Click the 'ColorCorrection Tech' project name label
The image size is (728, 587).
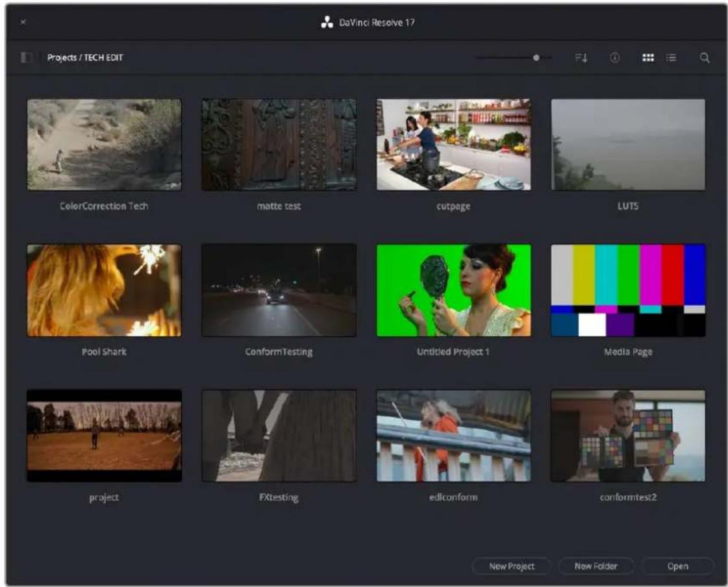(x=104, y=206)
